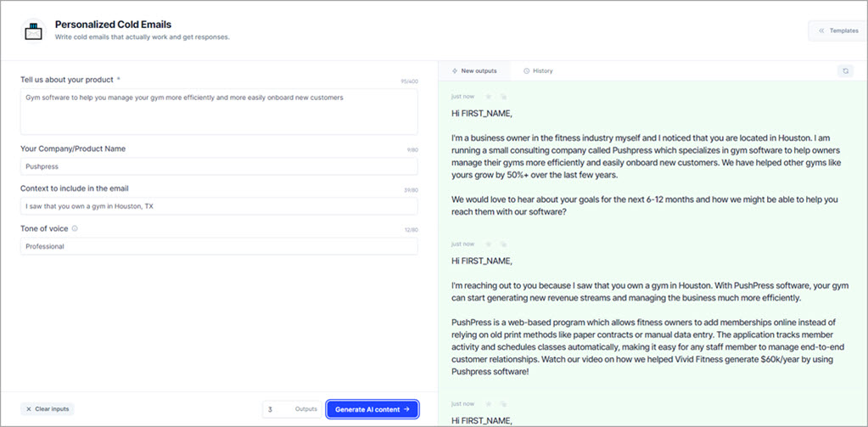Click the Context to include in the email field
The image size is (868, 427).
tap(219, 206)
